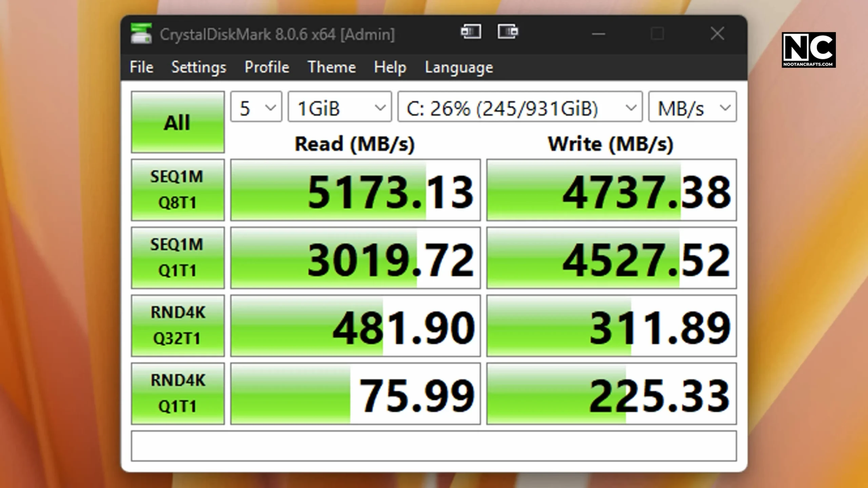868x488 pixels.
Task: Open the unit dropdown showing MB/s
Action: [x=692, y=106]
